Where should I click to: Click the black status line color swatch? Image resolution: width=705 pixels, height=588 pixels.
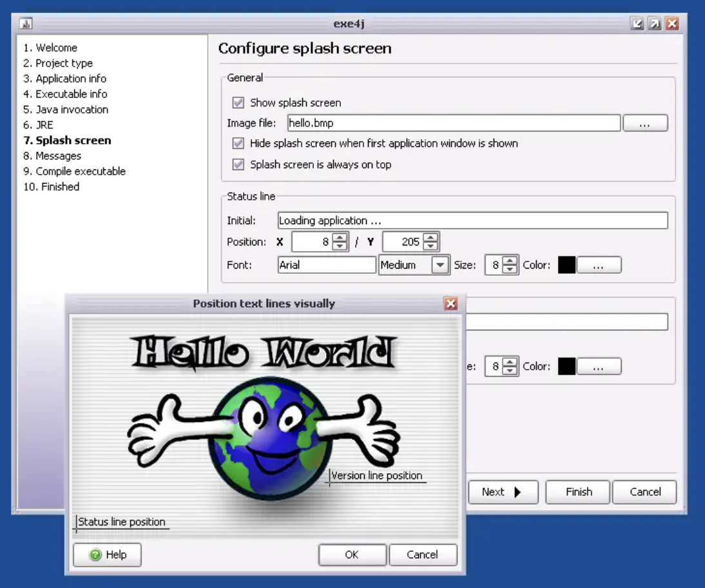click(566, 265)
